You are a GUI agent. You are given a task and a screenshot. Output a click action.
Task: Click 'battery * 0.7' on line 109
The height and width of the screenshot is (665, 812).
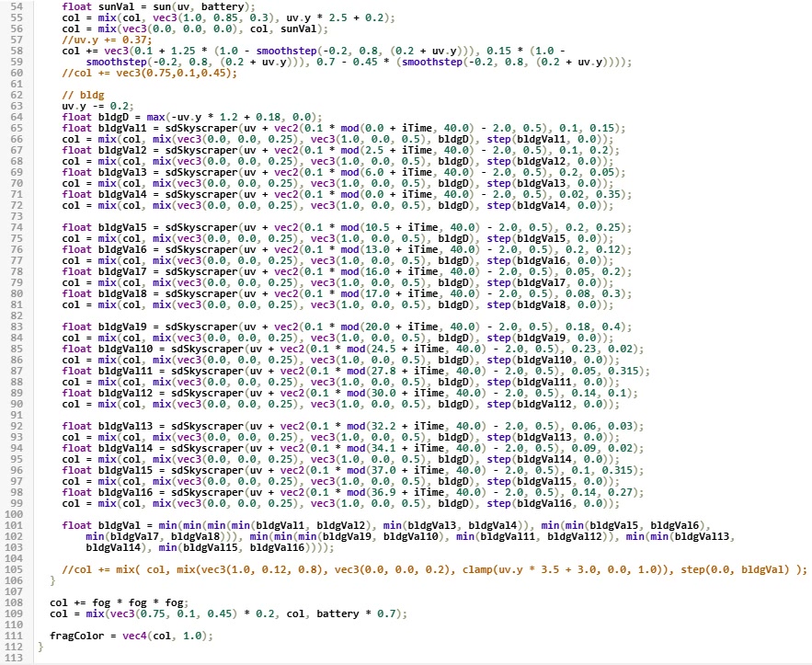pyautogui.click(x=356, y=613)
